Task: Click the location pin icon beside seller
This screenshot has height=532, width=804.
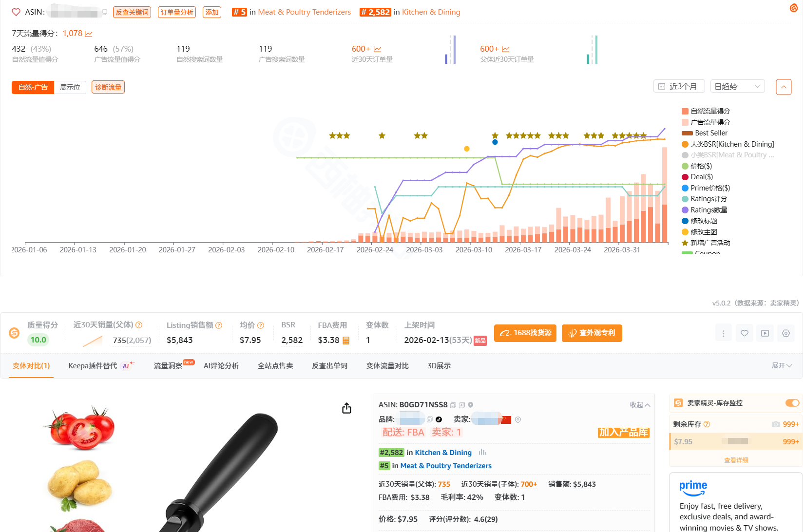Action: [518, 420]
